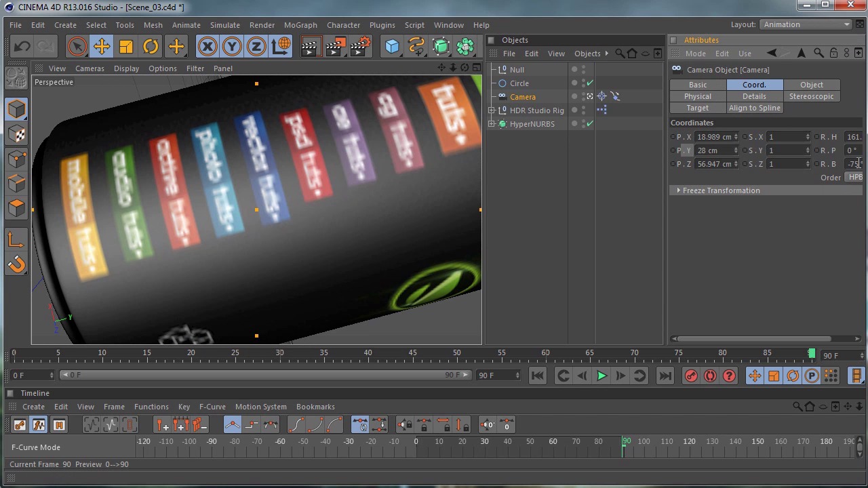Viewport: 868px width, 488px height.
Task: Switch to Texture mode checkerboard icon
Action: [17, 134]
